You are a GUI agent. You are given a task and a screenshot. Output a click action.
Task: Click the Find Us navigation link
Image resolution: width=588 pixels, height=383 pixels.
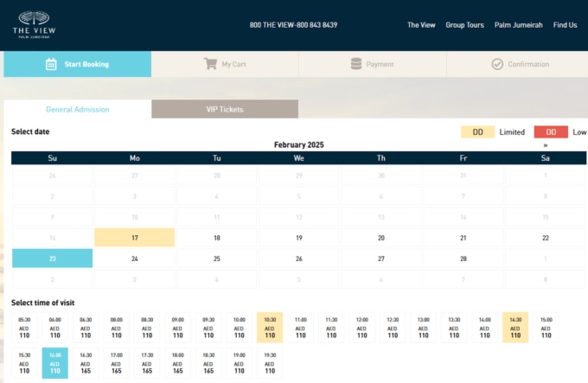coord(566,25)
